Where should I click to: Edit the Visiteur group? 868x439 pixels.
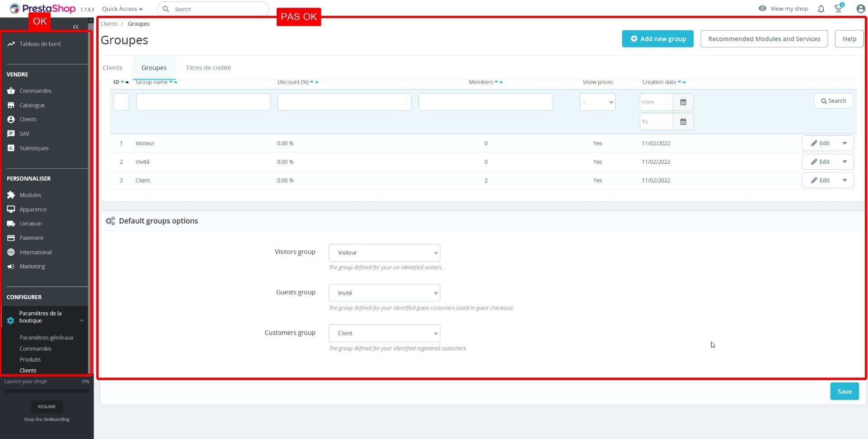pyautogui.click(x=820, y=143)
